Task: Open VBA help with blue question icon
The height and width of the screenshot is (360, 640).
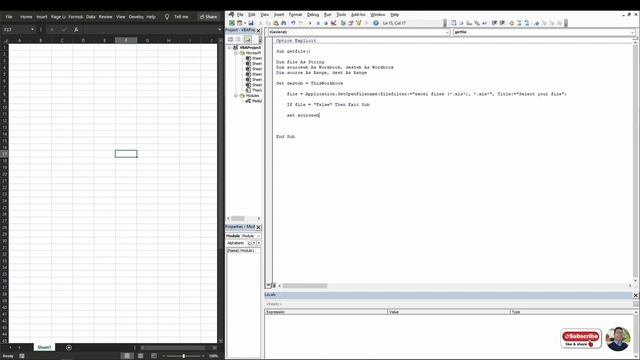Action: click(376, 23)
